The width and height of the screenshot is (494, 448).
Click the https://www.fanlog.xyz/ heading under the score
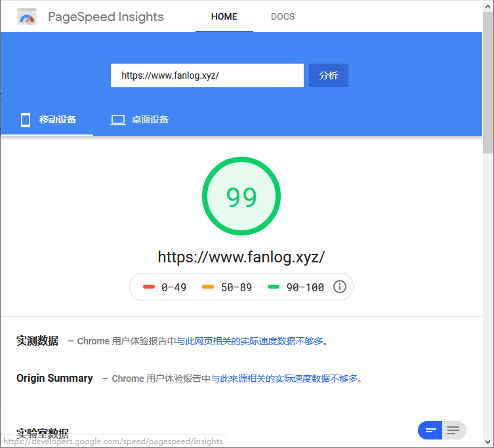coord(241,256)
